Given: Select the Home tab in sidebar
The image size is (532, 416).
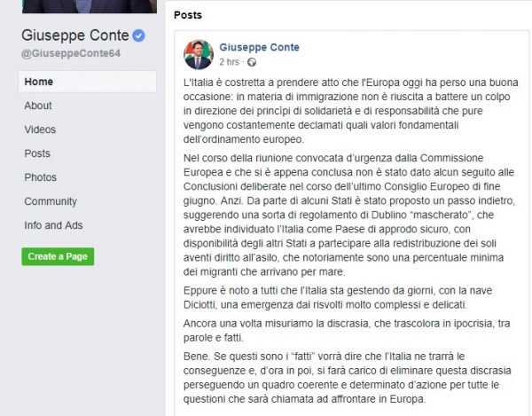Looking at the screenshot, I should 37,82.
